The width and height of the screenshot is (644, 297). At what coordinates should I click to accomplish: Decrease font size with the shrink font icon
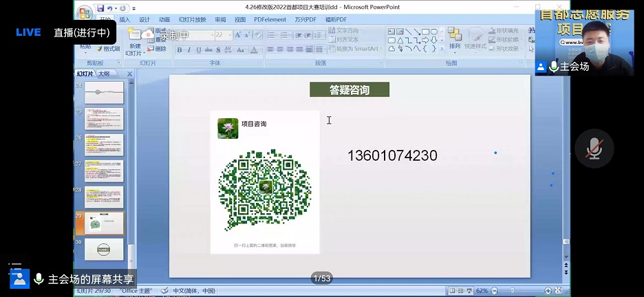pos(247,35)
